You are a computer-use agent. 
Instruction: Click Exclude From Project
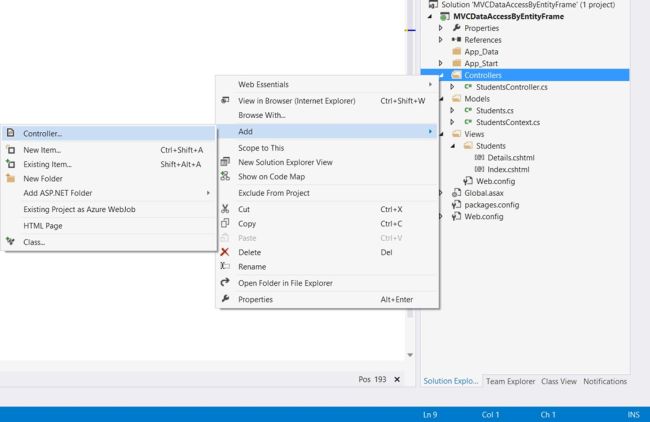(x=327, y=193)
